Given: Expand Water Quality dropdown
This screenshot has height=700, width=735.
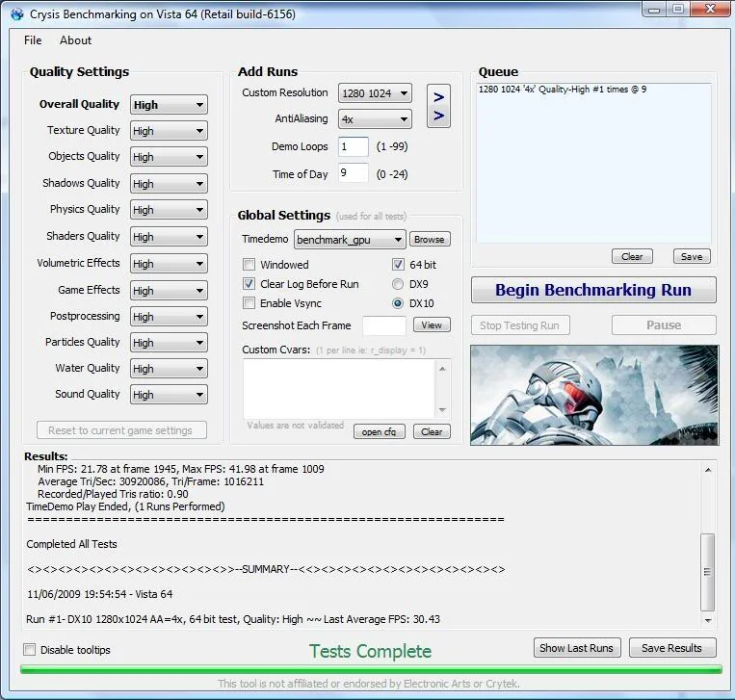Looking at the screenshot, I should (x=169, y=369).
